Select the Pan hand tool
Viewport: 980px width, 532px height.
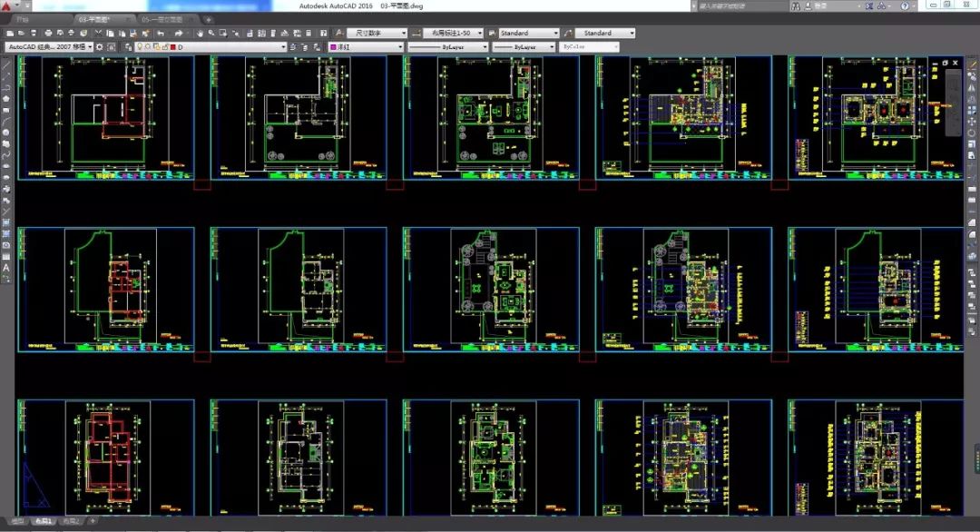click(x=199, y=34)
